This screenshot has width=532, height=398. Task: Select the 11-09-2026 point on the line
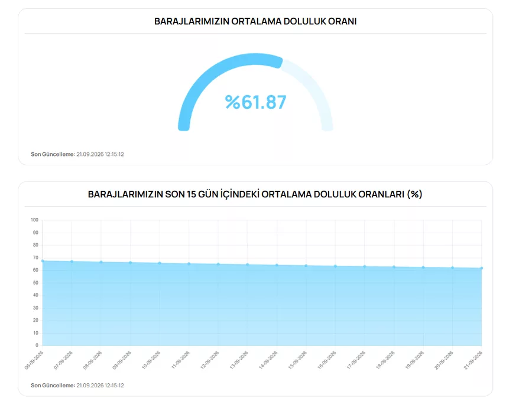pyautogui.click(x=189, y=264)
